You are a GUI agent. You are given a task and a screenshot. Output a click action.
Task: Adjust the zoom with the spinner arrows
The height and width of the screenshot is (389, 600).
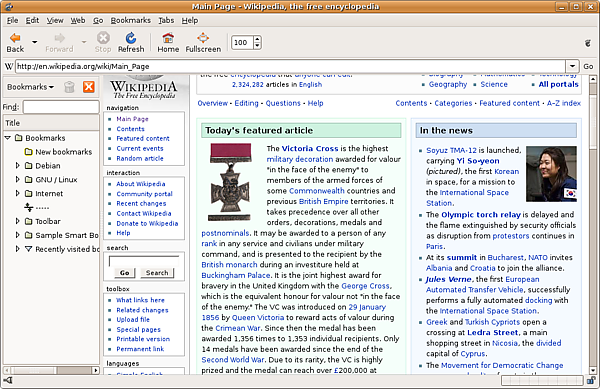[257, 42]
